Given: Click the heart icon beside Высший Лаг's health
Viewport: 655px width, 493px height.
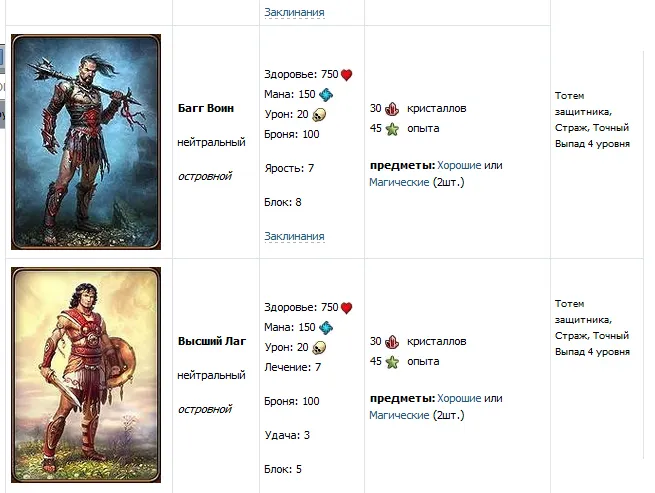Looking at the screenshot, I should tap(347, 307).
